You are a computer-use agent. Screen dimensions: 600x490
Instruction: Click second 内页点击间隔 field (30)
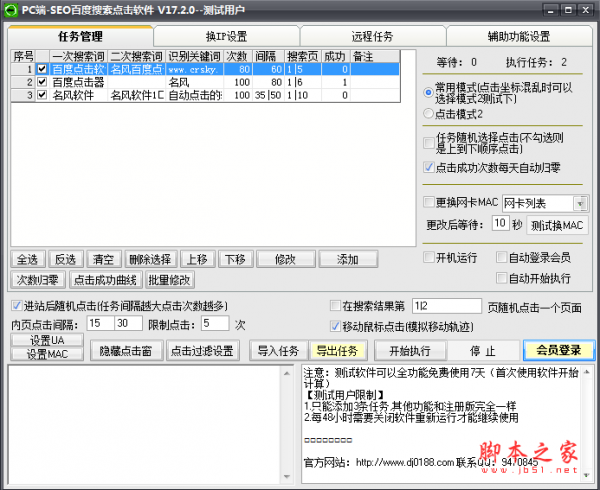pos(129,323)
